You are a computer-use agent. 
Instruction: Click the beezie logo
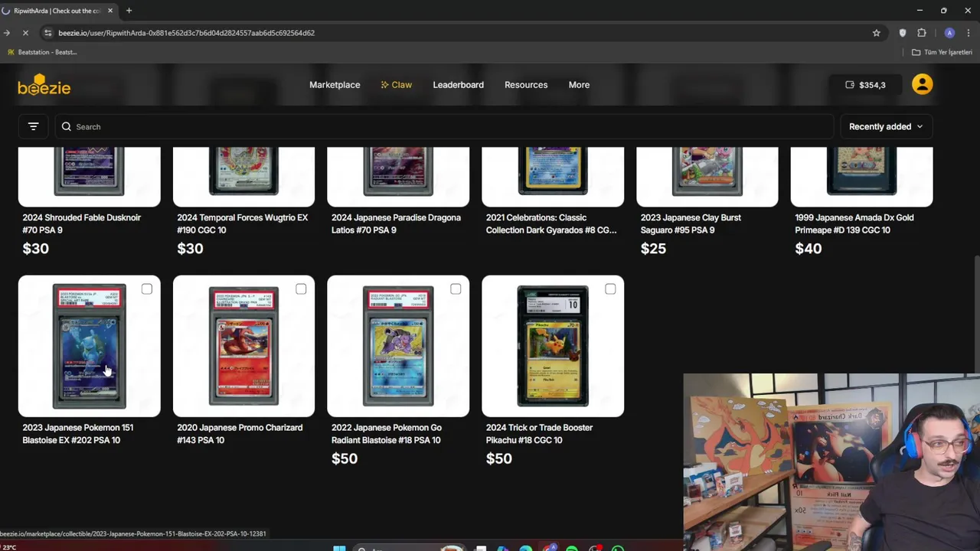[x=44, y=85]
